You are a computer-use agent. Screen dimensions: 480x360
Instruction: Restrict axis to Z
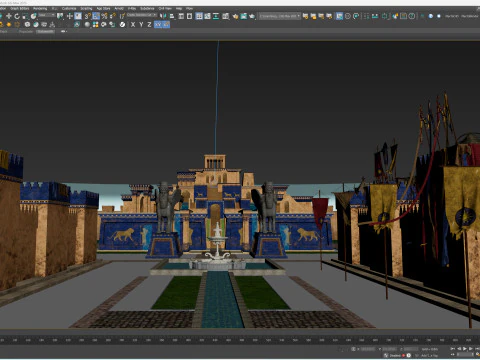[x=149, y=25]
